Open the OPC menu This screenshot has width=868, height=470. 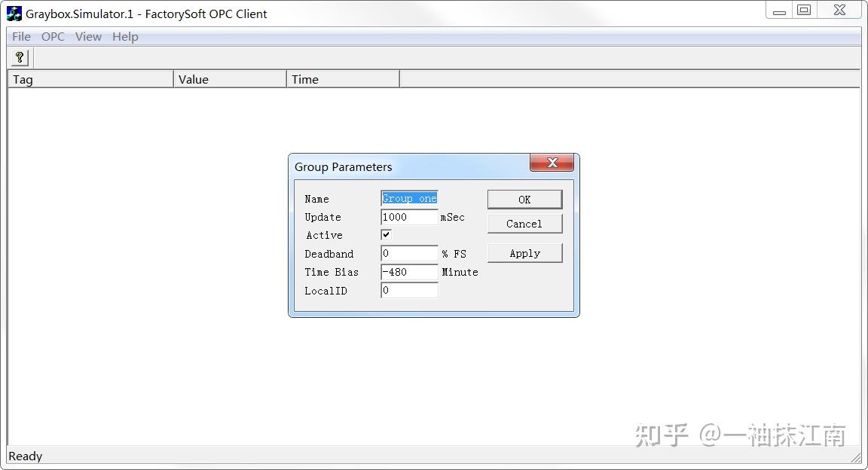tap(52, 36)
